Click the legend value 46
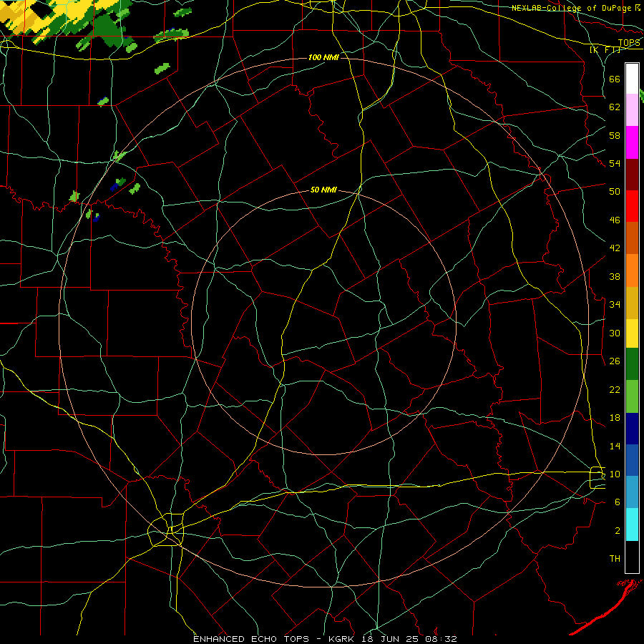Image resolution: width=644 pixels, height=644 pixels. point(615,220)
